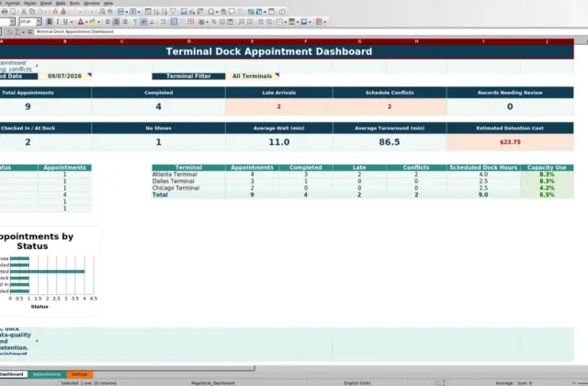Click the Align Left icon
The image size is (588, 386).
[x=107, y=22]
